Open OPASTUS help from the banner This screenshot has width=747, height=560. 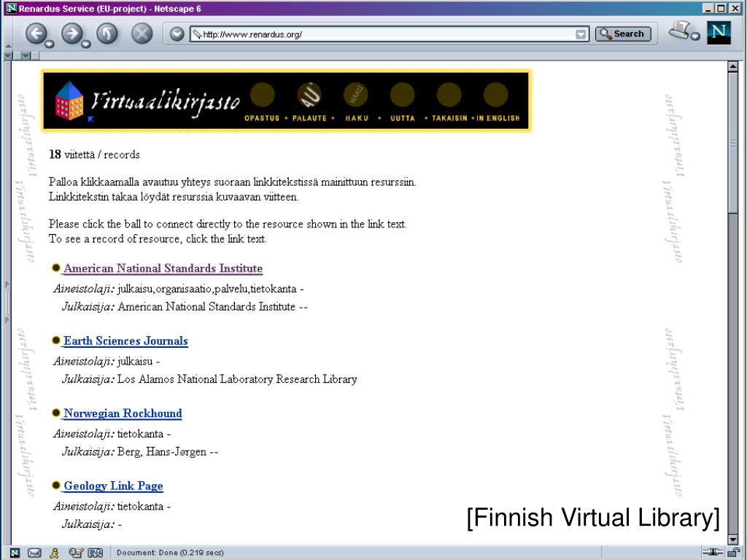pyautogui.click(x=262, y=118)
